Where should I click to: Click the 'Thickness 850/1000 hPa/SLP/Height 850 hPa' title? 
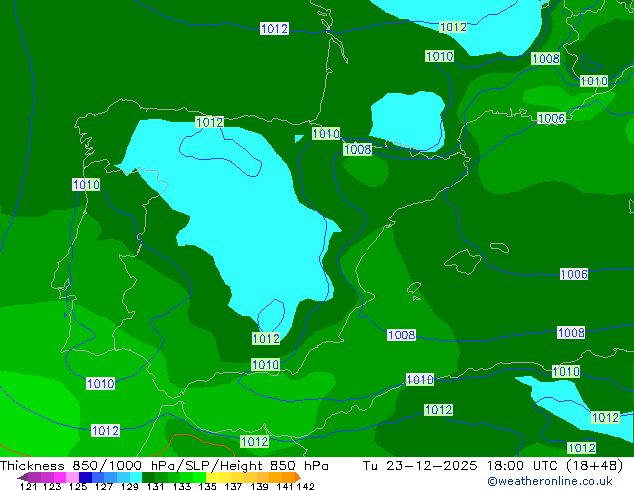pos(164,466)
